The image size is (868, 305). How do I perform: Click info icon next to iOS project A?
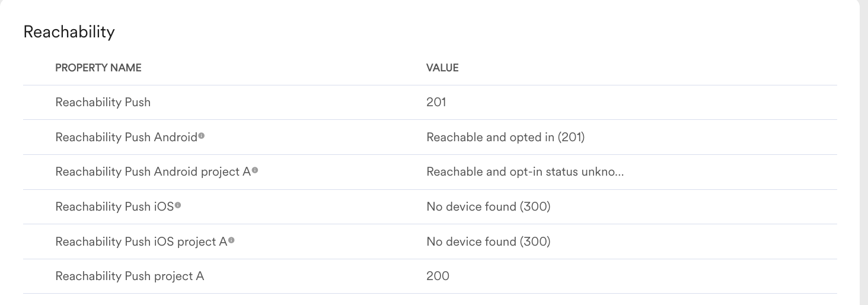(x=231, y=240)
